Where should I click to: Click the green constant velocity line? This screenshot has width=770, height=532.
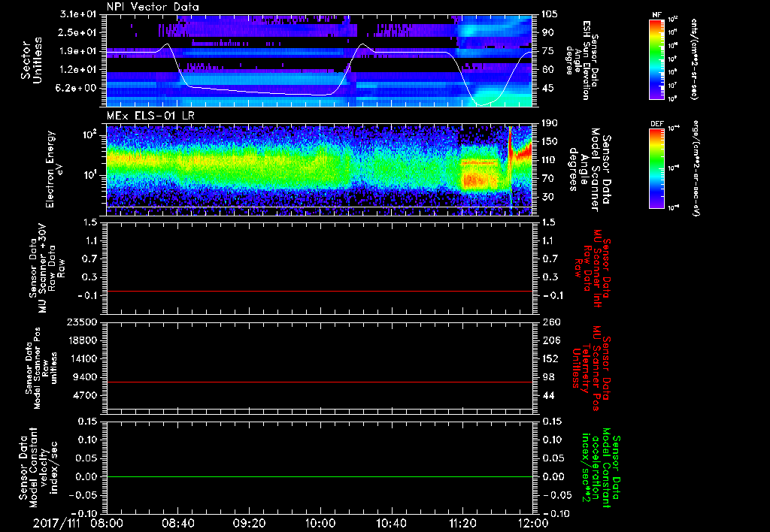[x=320, y=476]
